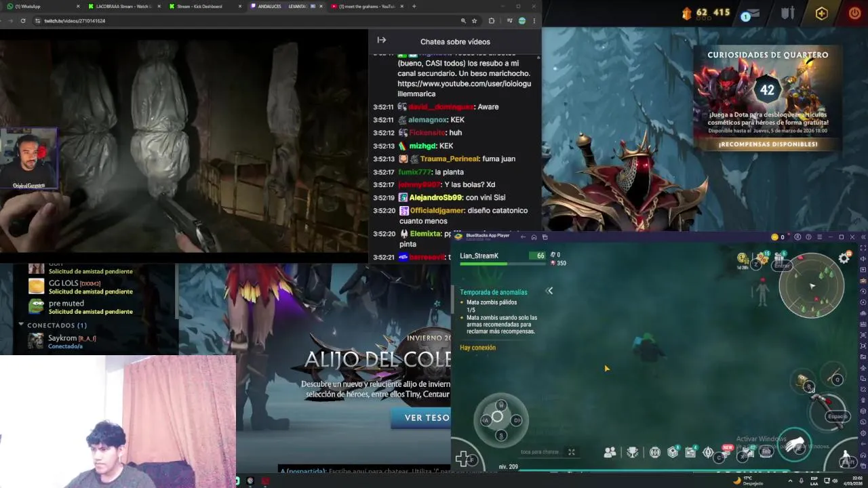Click the D right key on virtual joystick
868x488 pixels.
(517, 420)
